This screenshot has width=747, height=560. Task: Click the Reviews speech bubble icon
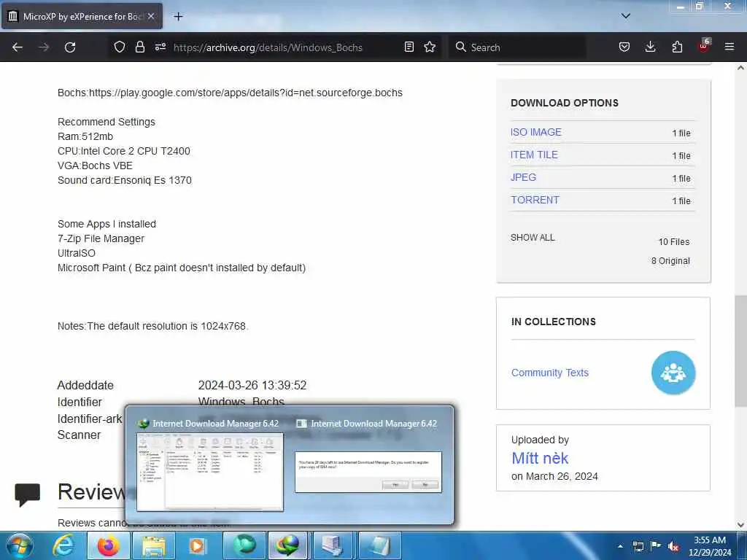tap(28, 494)
